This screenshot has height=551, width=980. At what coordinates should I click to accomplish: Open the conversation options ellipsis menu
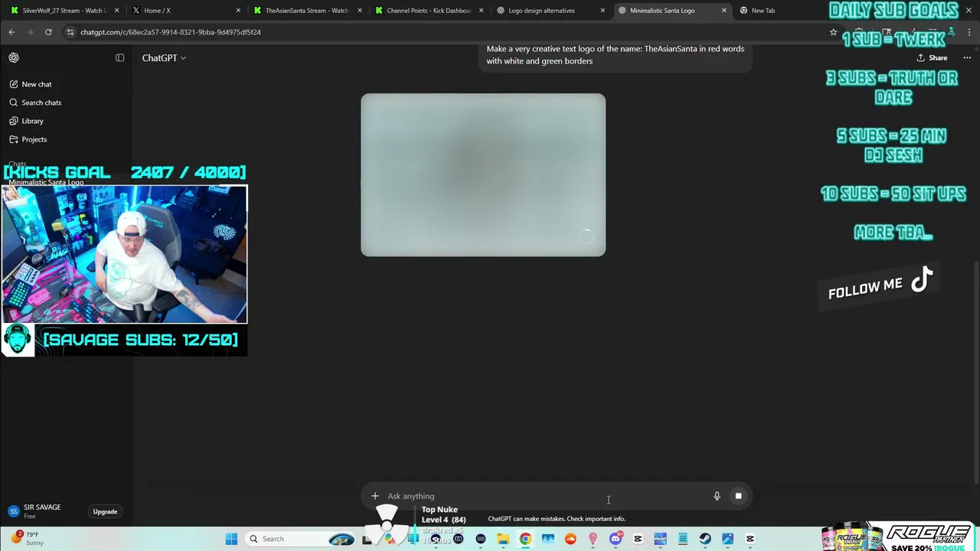[966, 57]
